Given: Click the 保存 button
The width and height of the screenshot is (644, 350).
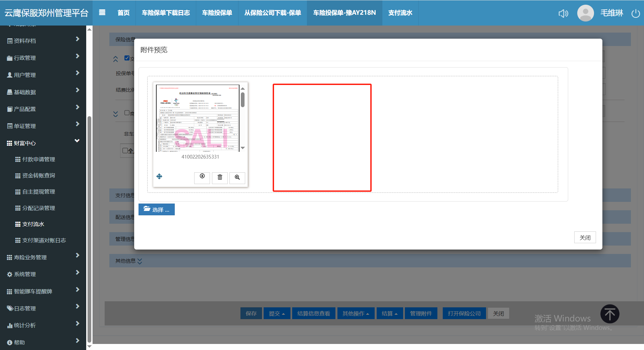Looking at the screenshot, I should point(251,313).
